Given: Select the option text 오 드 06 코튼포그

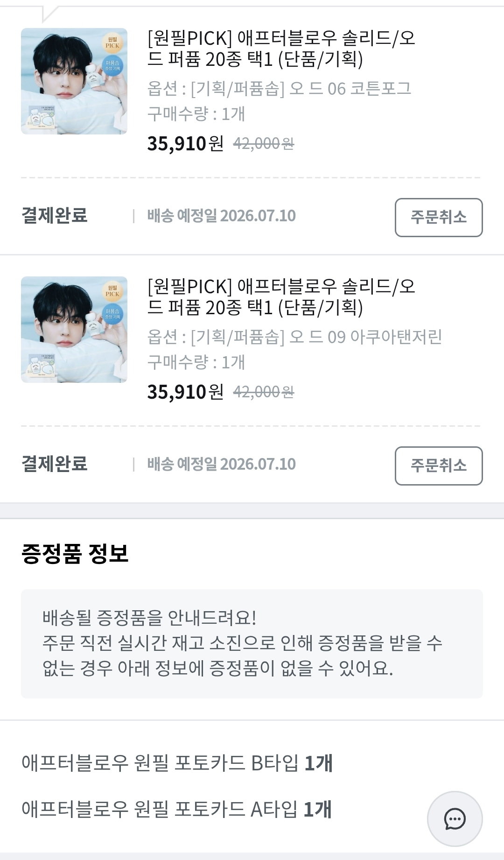Looking at the screenshot, I should 350,88.
